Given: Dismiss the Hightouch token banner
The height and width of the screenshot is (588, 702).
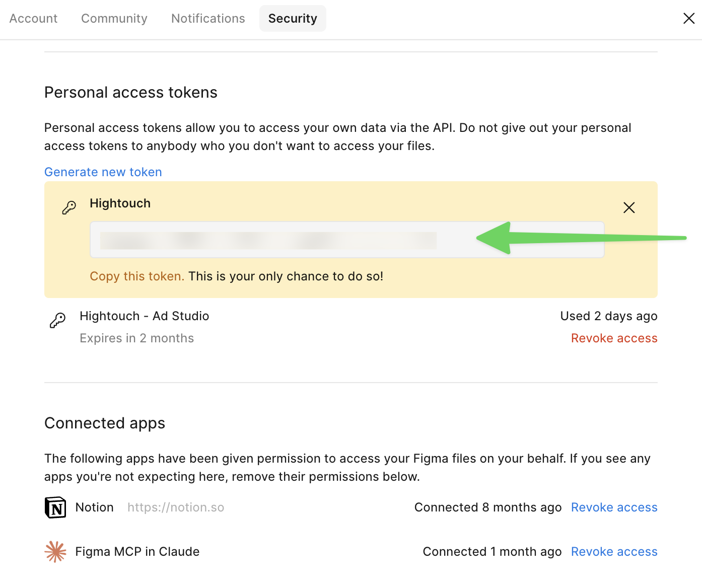Looking at the screenshot, I should [x=629, y=207].
